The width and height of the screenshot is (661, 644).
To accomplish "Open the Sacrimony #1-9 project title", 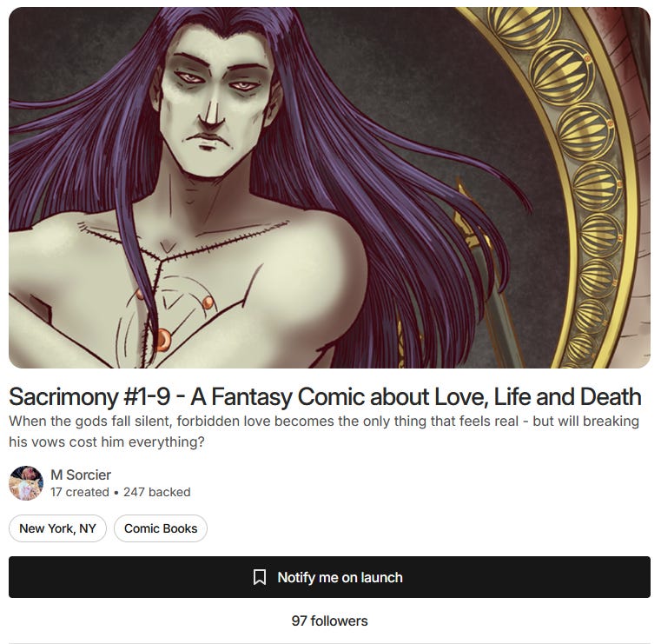I will 325,397.
